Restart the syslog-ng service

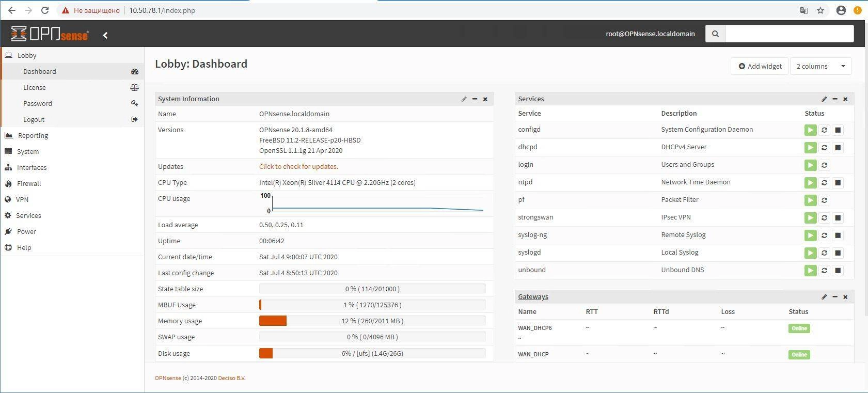(824, 235)
